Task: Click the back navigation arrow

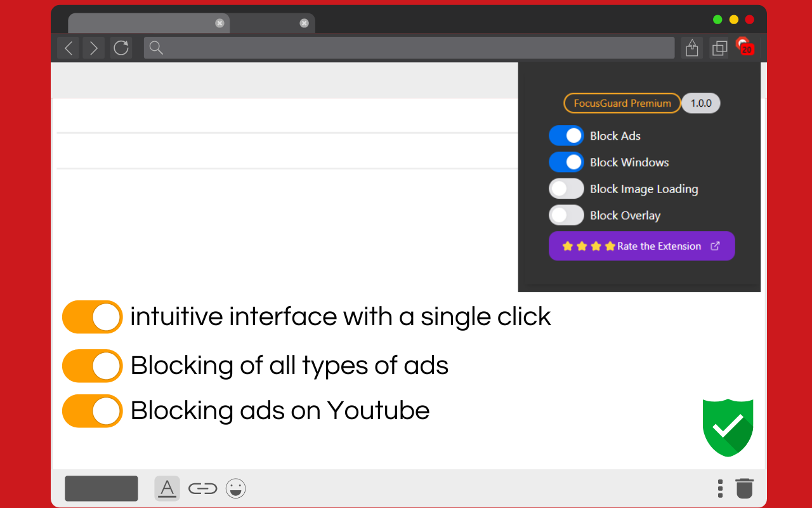Action: [68, 48]
